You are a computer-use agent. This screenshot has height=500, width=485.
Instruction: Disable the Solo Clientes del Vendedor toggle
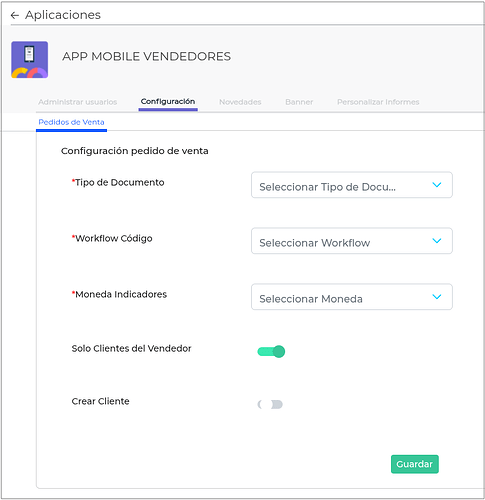271,351
